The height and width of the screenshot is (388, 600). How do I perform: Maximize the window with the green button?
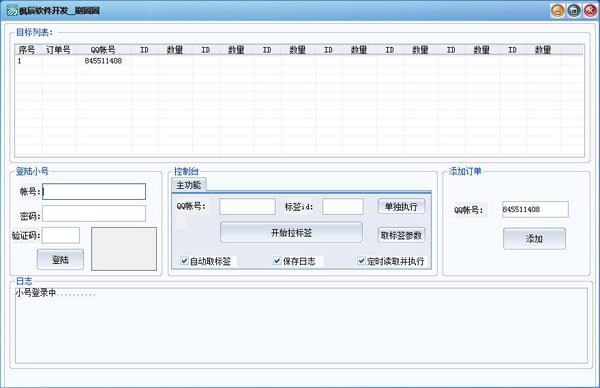574,11
